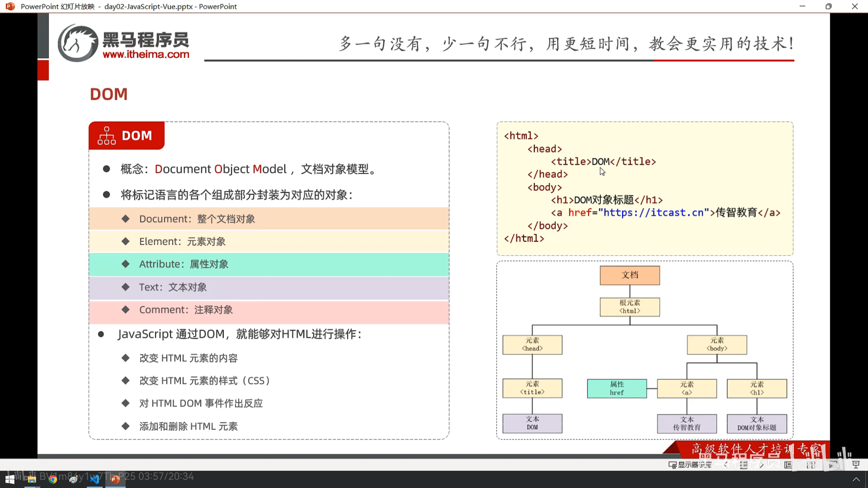This screenshot has width=868, height=488.
Task: Click '改变 HTML 元素的样式（CSS）' item
Action: pos(205,381)
